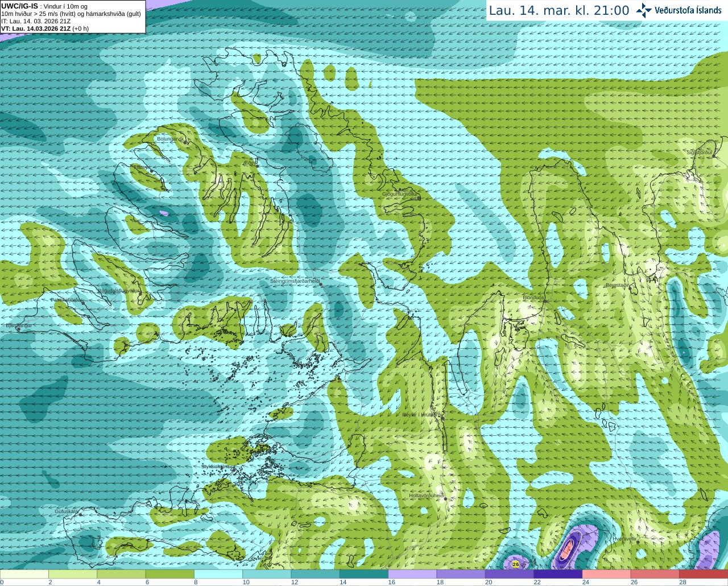The height and width of the screenshot is (586, 728).
Task: Click the Flateyri station label
Action: click(141, 167)
